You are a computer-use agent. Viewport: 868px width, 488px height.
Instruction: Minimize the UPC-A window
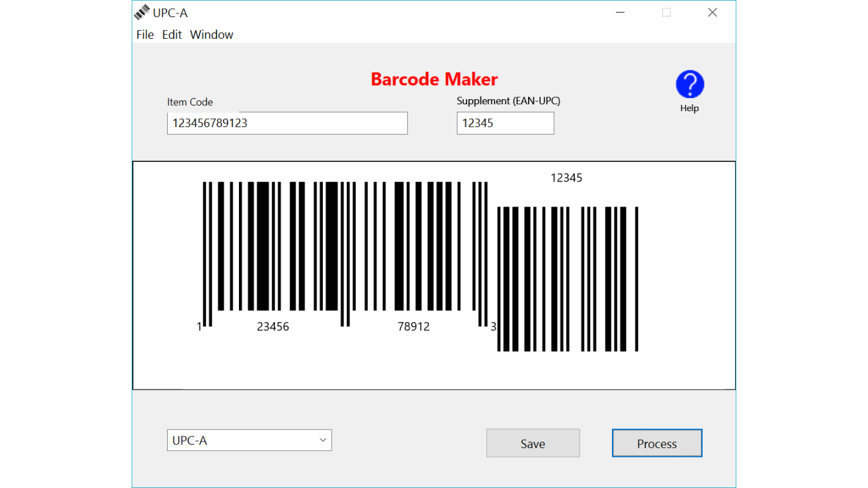coord(620,12)
